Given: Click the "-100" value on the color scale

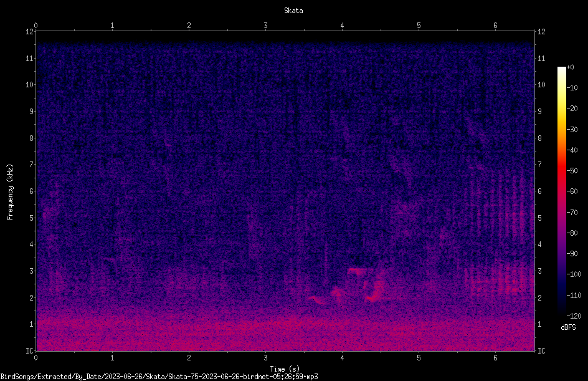Looking at the screenshot, I should pyautogui.click(x=574, y=274).
